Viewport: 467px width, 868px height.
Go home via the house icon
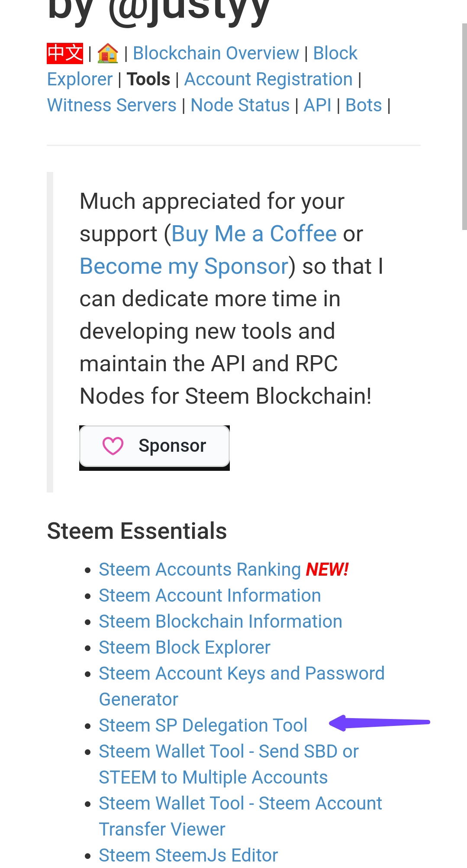click(x=108, y=53)
